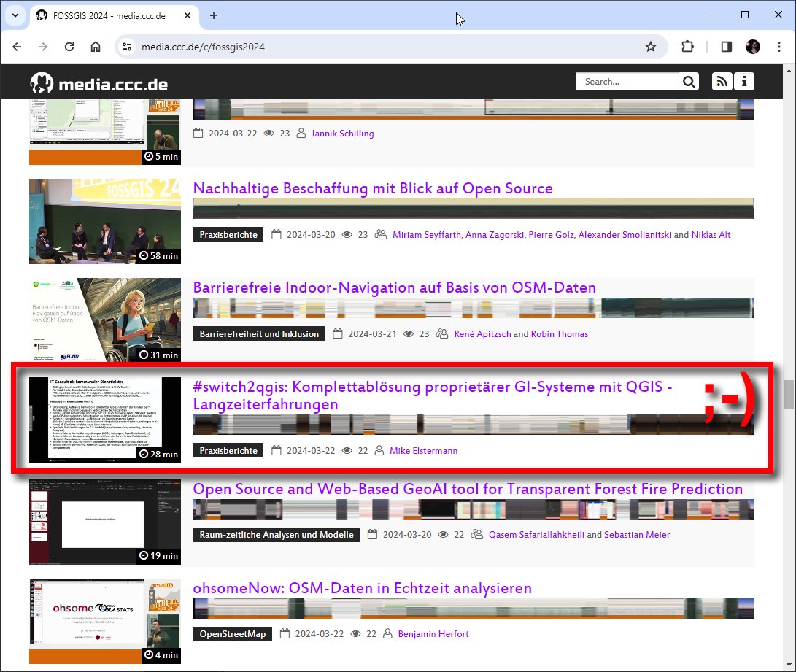Open the #switch2qgis talk title
This screenshot has width=796, height=672.
pos(433,395)
